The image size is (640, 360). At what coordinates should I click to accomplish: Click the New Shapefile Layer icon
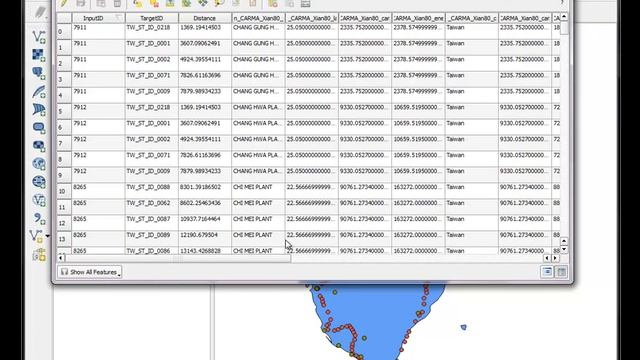[x=36, y=236]
